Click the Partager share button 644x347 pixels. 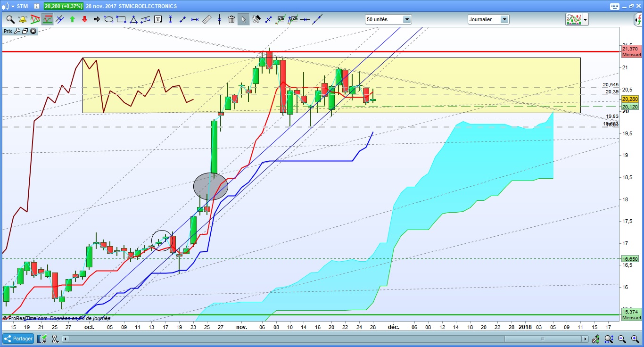[x=19, y=339]
